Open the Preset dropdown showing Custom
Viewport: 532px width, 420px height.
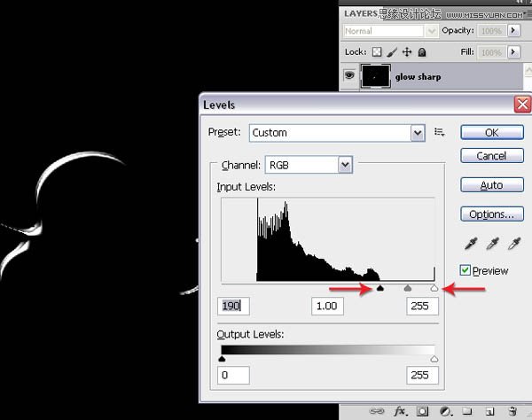point(337,133)
